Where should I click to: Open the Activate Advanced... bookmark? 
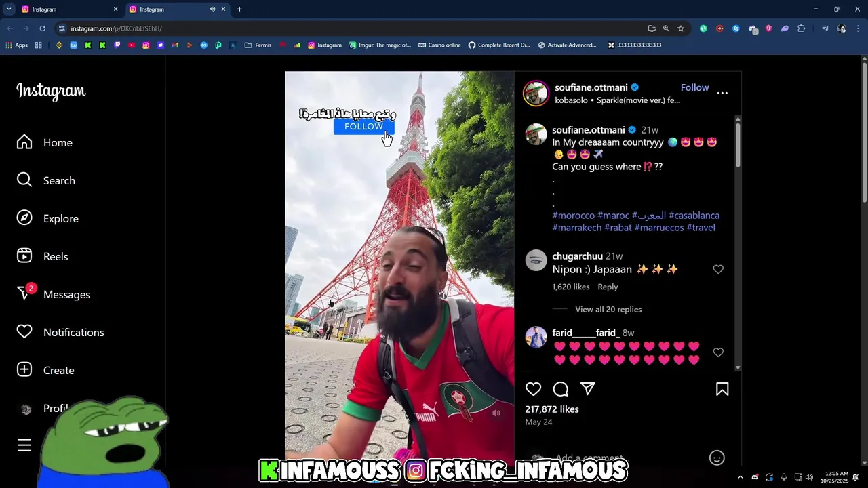568,45
